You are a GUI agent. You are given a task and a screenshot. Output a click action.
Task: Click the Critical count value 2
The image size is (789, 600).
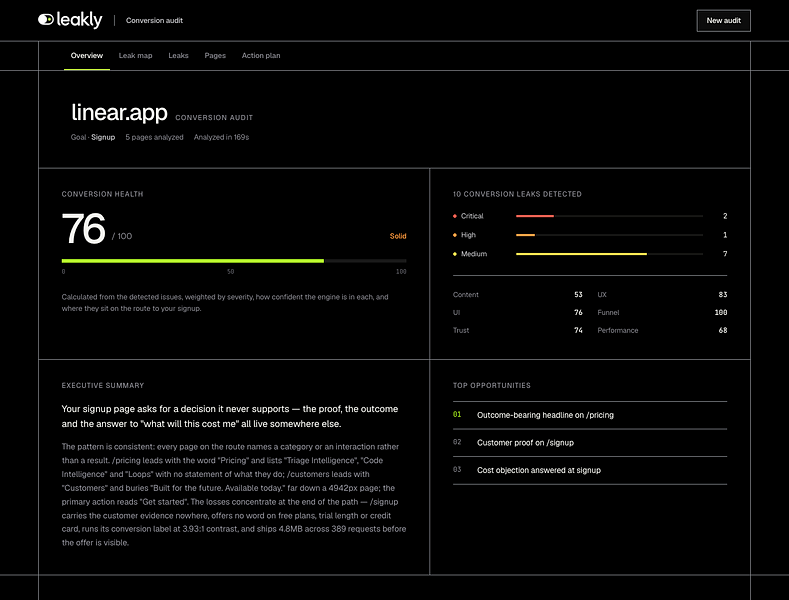(725, 216)
